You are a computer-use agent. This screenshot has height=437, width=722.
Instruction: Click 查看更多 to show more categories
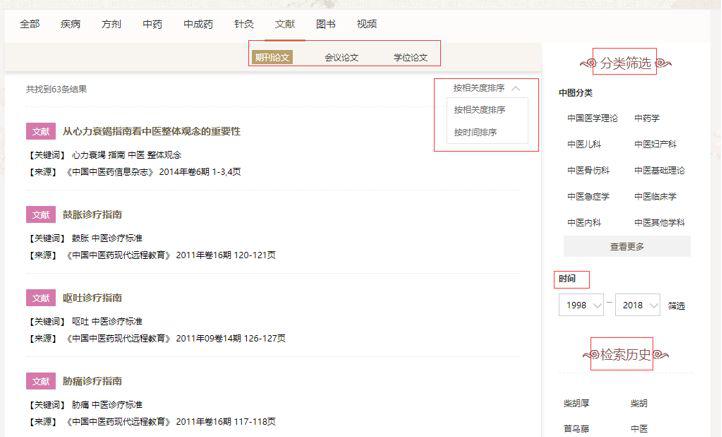pyautogui.click(x=627, y=246)
